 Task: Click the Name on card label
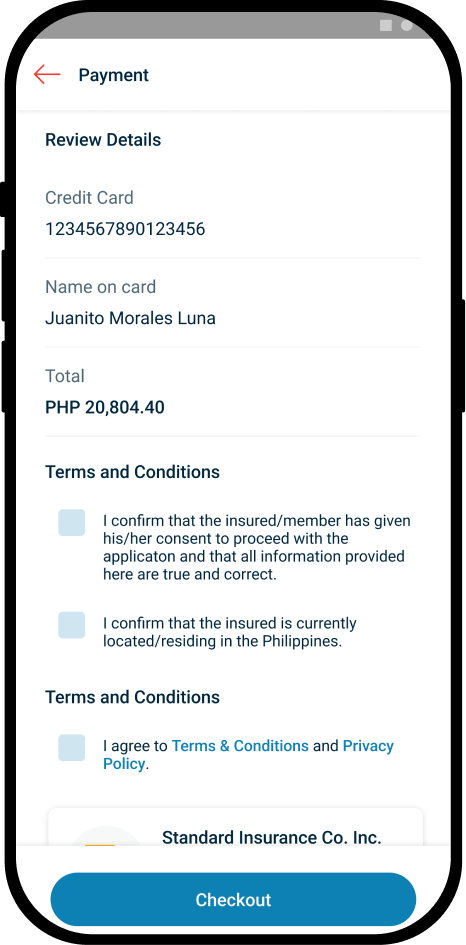101,287
